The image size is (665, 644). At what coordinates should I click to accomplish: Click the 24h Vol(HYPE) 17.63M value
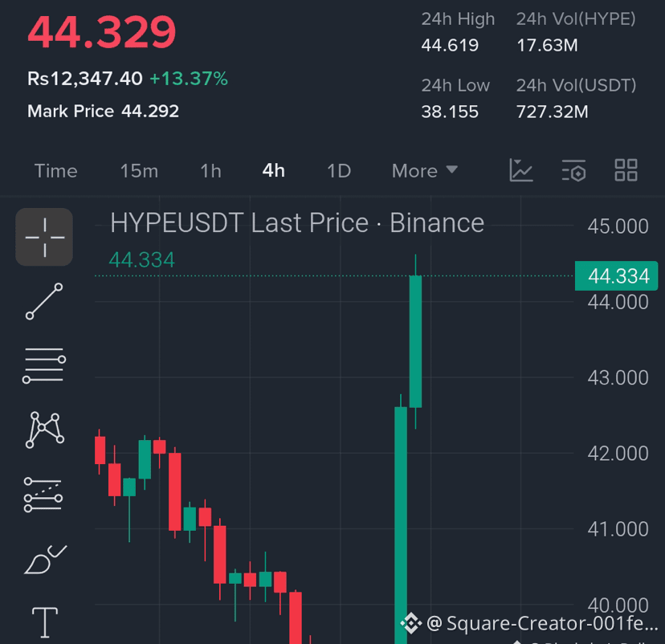(547, 45)
